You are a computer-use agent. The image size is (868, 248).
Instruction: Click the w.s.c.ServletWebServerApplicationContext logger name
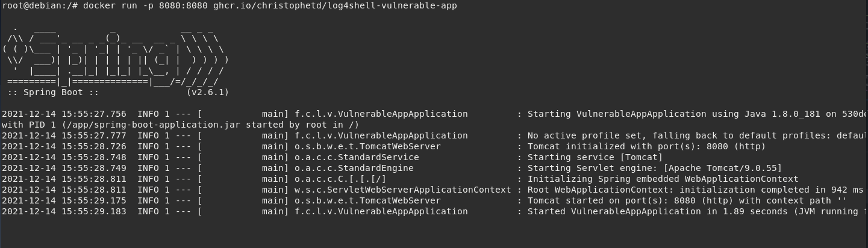pyautogui.click(x=402, y=190)
